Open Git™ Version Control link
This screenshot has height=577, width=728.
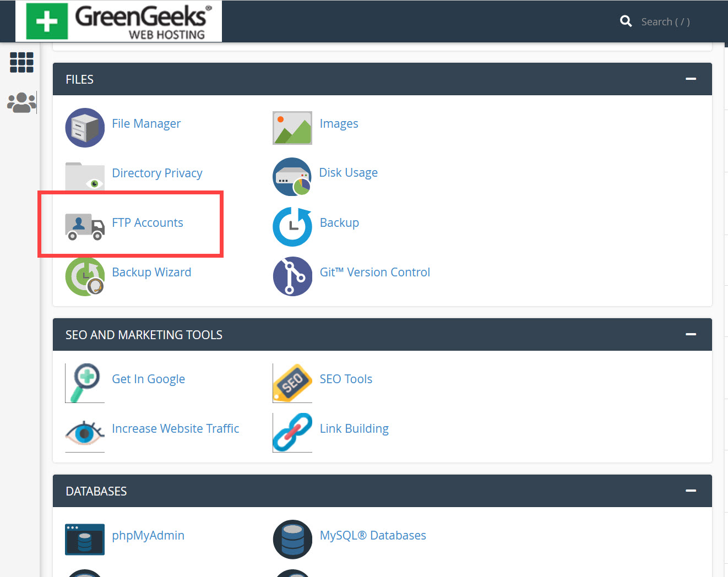[x=375, y=272]
